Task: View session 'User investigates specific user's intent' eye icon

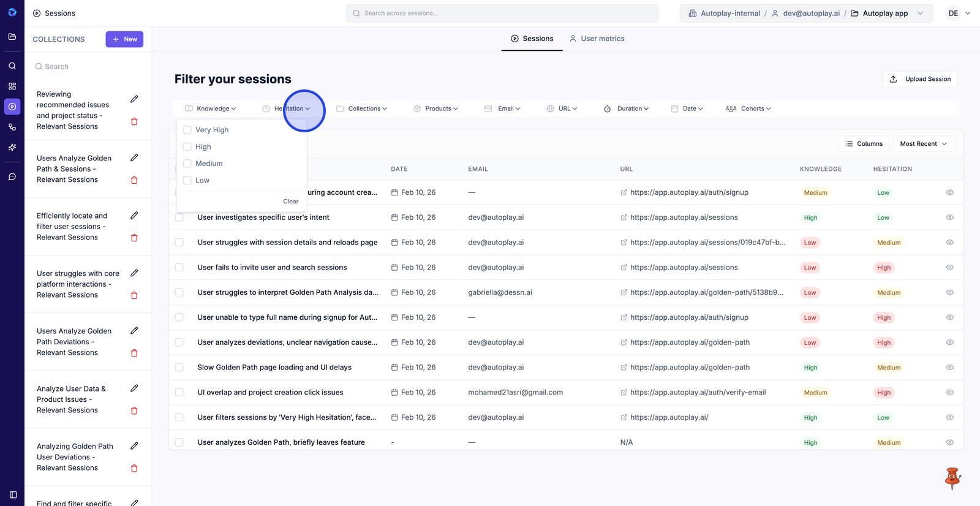Action: [x=949, y=217]
